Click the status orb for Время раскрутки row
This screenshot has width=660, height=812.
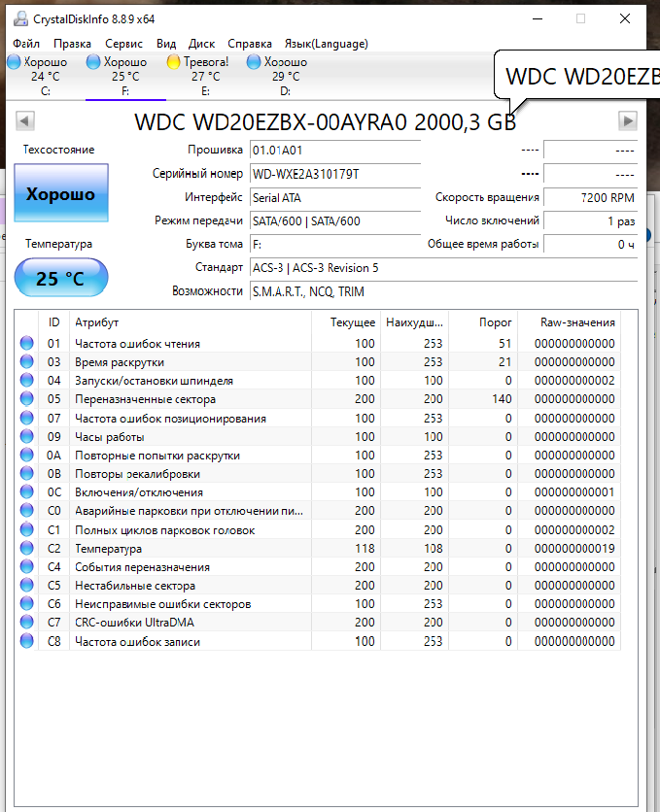click(27, 361)
